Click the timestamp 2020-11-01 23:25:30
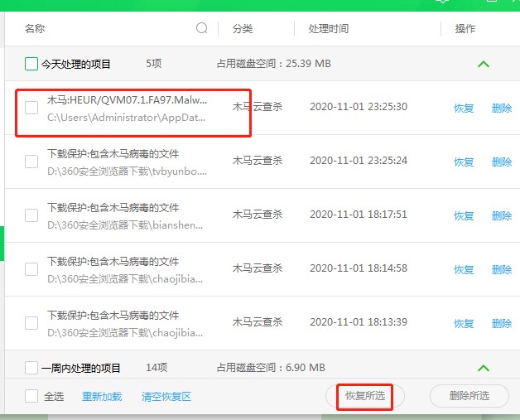 [x=359, y=107]
